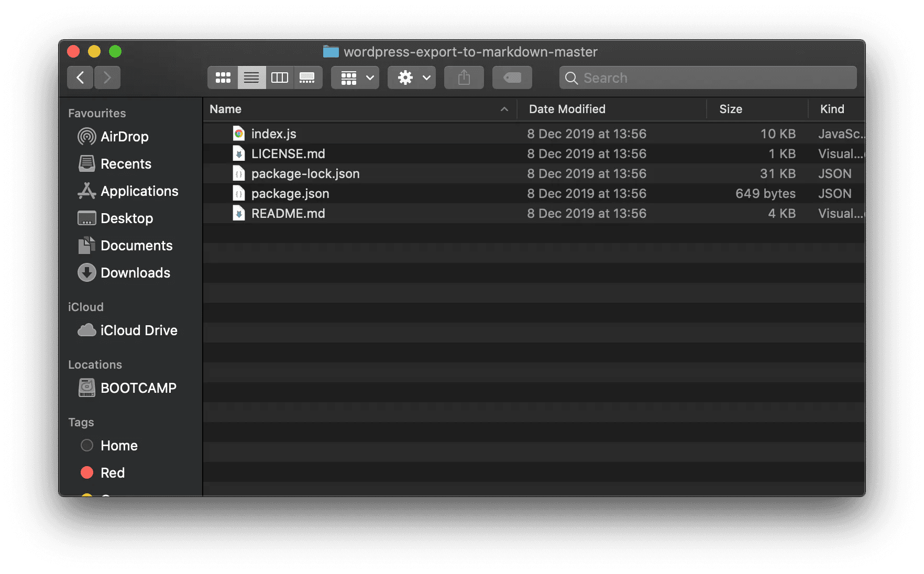Switch to gallery view
924x574 pixels.
click(x=307, y=78)
